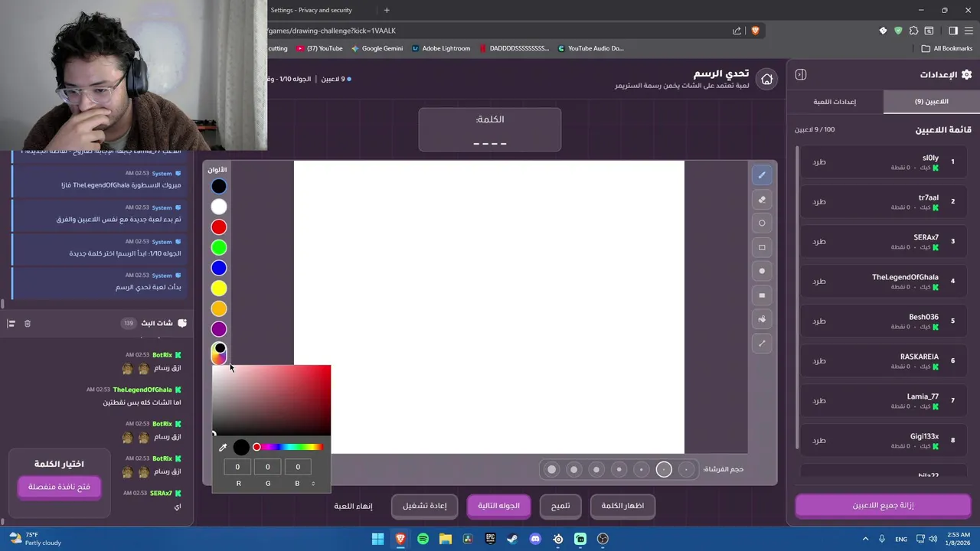Kick player Besh036 with طرد

[819, 321]
